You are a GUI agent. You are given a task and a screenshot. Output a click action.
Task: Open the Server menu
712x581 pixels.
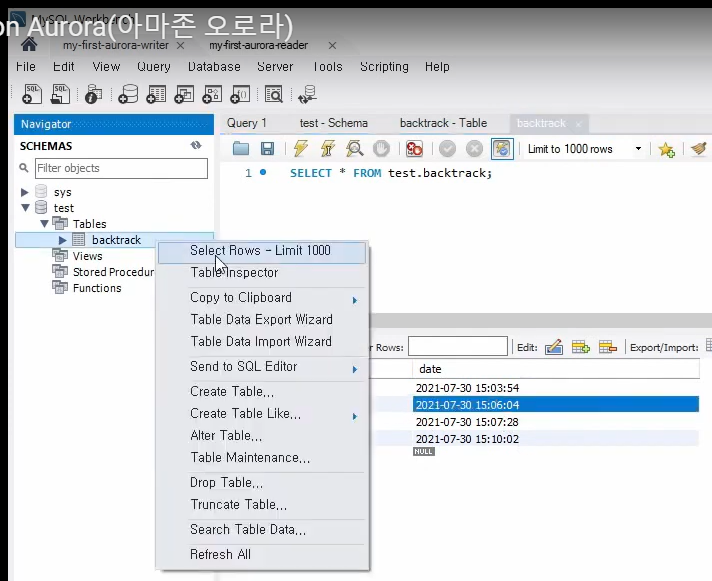click(x=275, y=66)
